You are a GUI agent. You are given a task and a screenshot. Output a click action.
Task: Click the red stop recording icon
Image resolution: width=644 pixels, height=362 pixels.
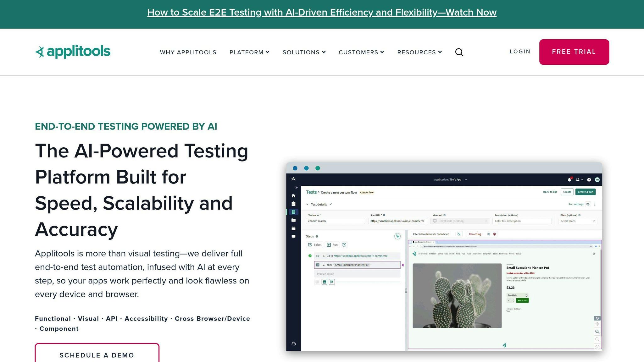(495, 234)
